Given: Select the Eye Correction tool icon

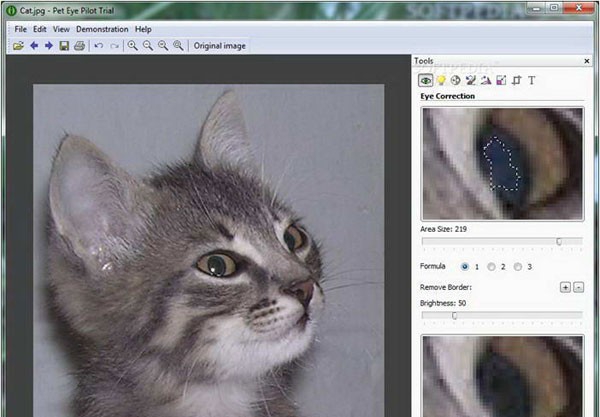Looking at the screenshot, I should pos(426,80).
